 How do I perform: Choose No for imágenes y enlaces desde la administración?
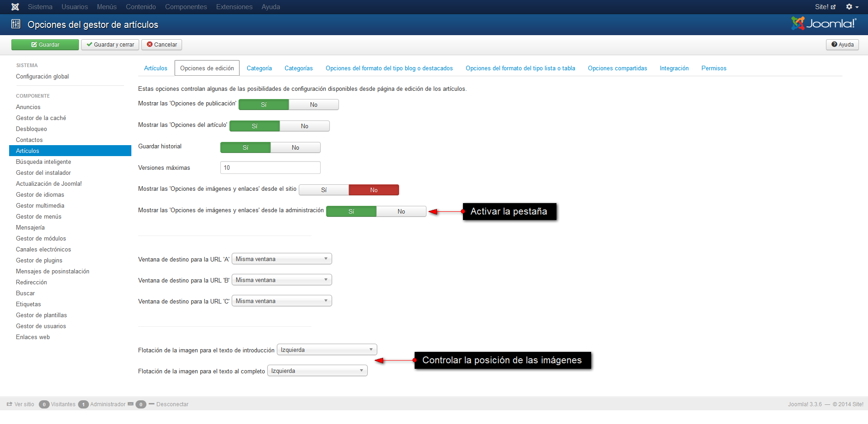[401, 211]
